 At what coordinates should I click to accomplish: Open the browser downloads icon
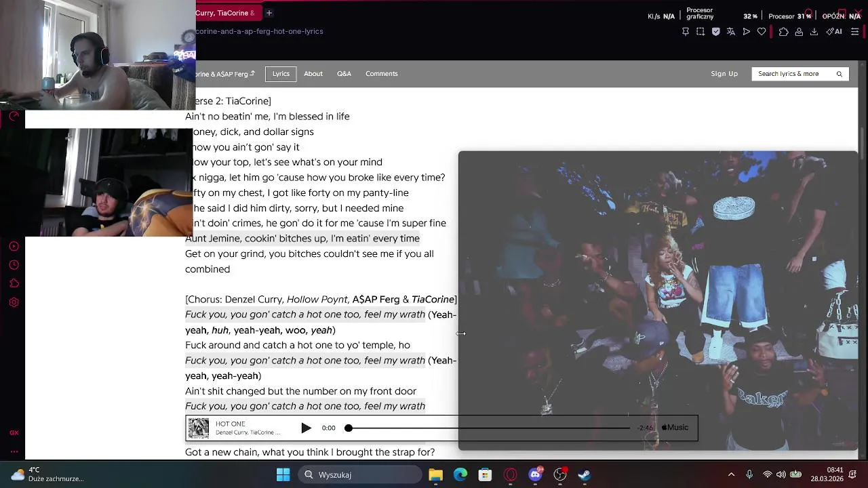[x=814, y=31]
